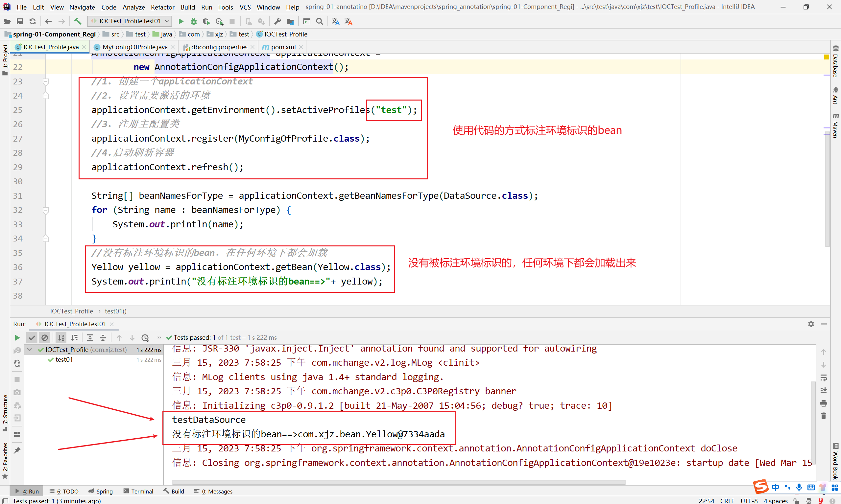Image resolution: width=841 pixels, height=504 pixels.
Task: Click the Save All disk icon
Action: tap(20, 21)
